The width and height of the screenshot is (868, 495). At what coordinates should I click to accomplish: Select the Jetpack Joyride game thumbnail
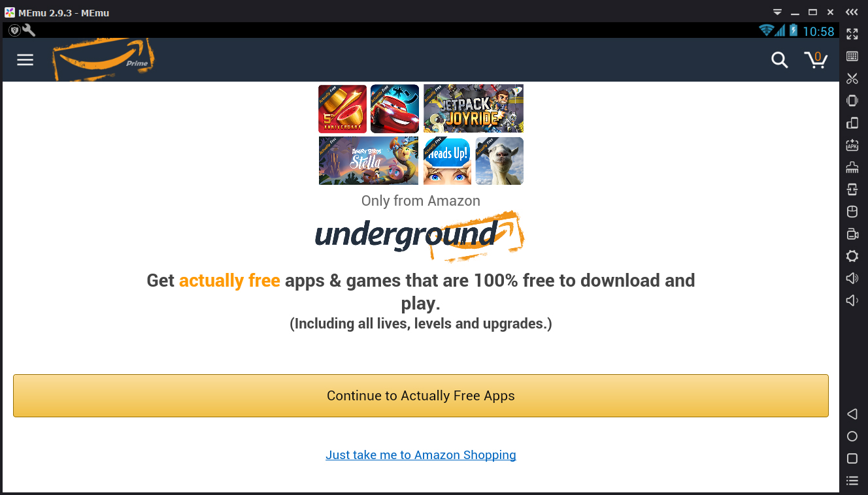pyautogui.click(x=474, y=108)
